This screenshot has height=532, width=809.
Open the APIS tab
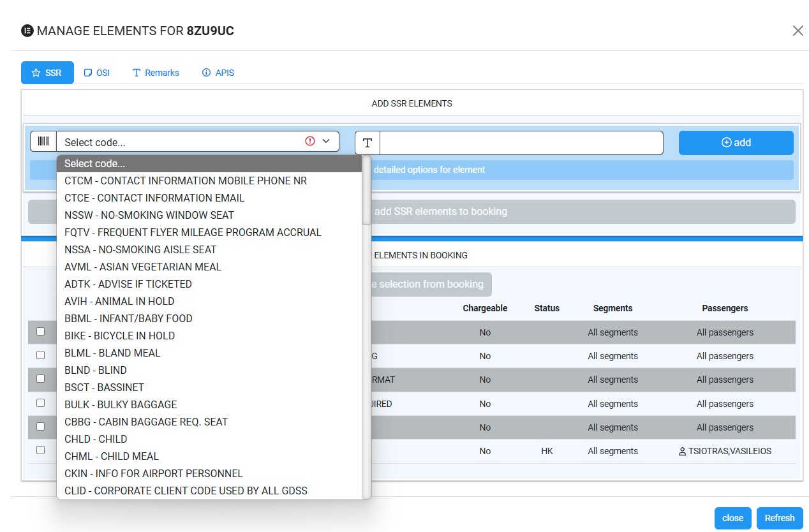[x=218, y=73]
